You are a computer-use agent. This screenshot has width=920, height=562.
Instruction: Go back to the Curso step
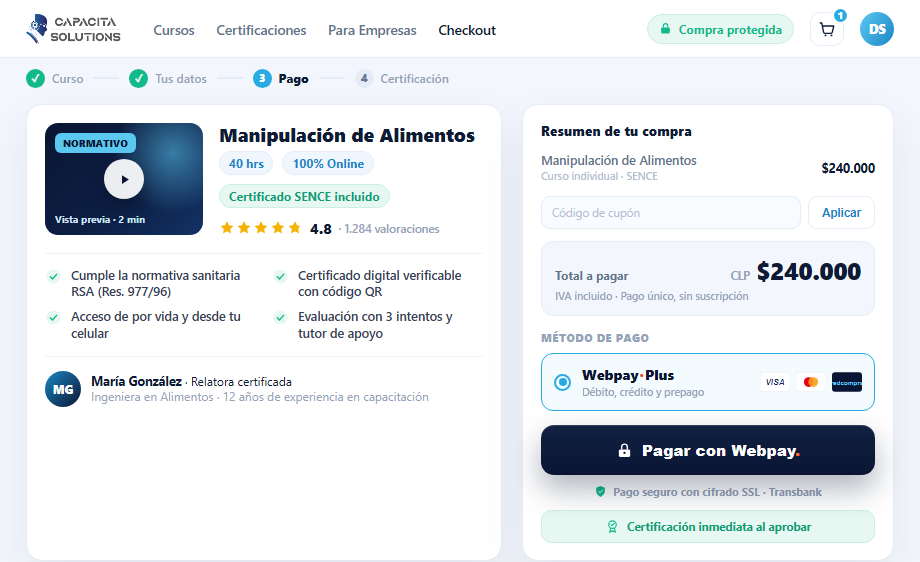click(x=55, y=78)
